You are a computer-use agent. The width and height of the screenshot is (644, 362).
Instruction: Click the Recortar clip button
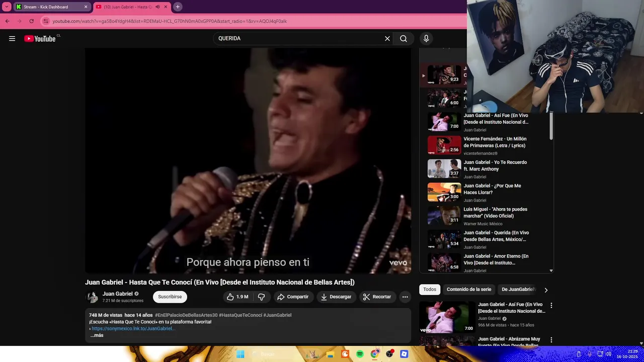coord(377,297)
